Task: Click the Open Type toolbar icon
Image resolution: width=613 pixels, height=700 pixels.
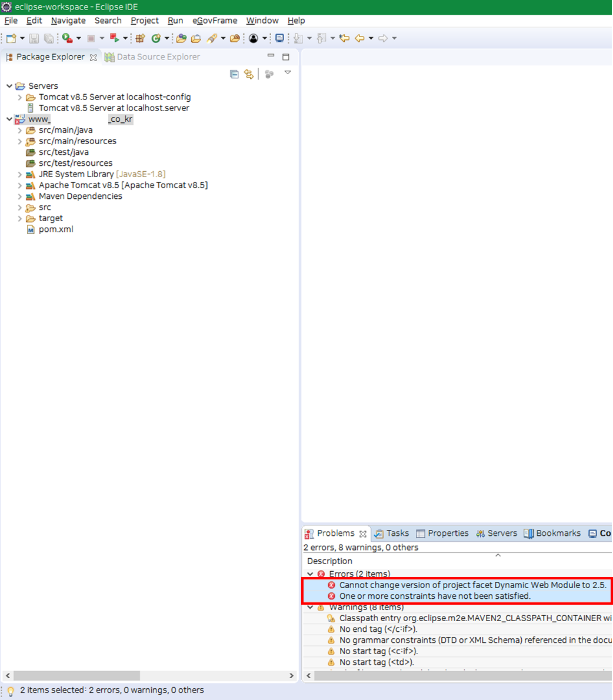Action: click(x=181, y=38)
